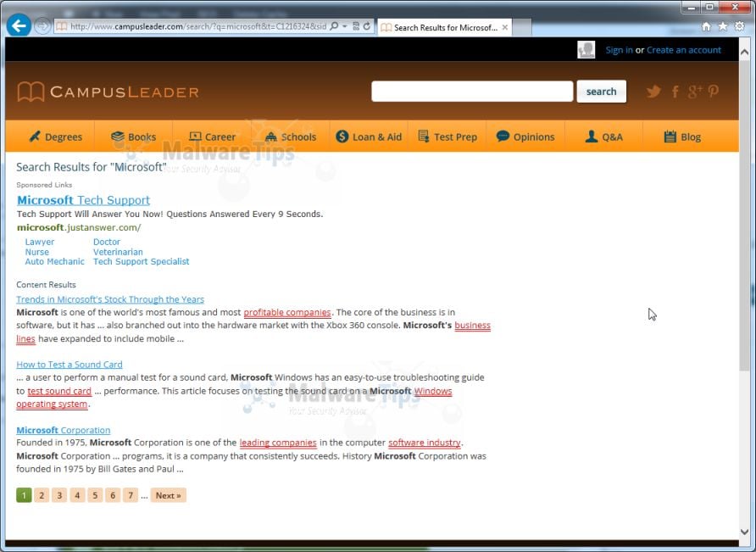Open the Degrees menu item
Viewport: 756px width, 552px height.
(55, 137)
